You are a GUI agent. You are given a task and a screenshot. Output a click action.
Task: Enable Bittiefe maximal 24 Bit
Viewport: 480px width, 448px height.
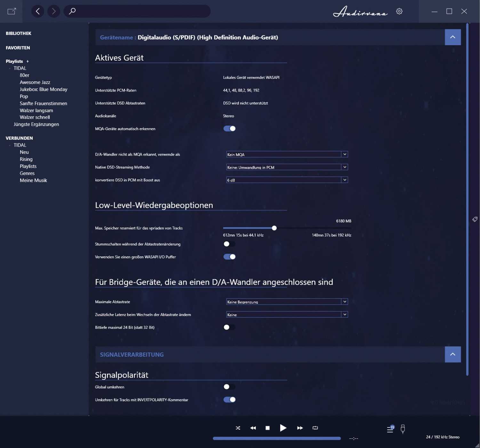point(229,327)
